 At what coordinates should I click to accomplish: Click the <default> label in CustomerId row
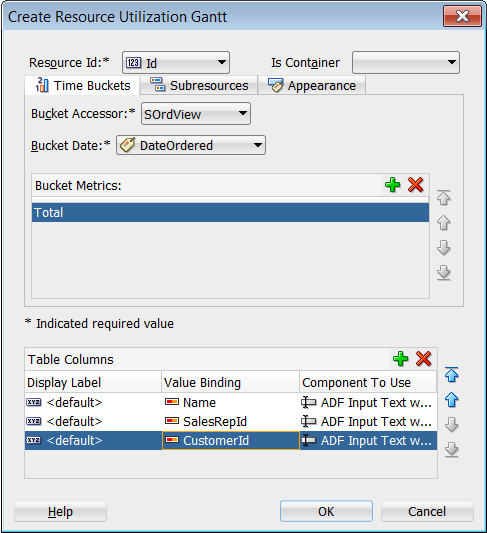(x=74, y=441)
